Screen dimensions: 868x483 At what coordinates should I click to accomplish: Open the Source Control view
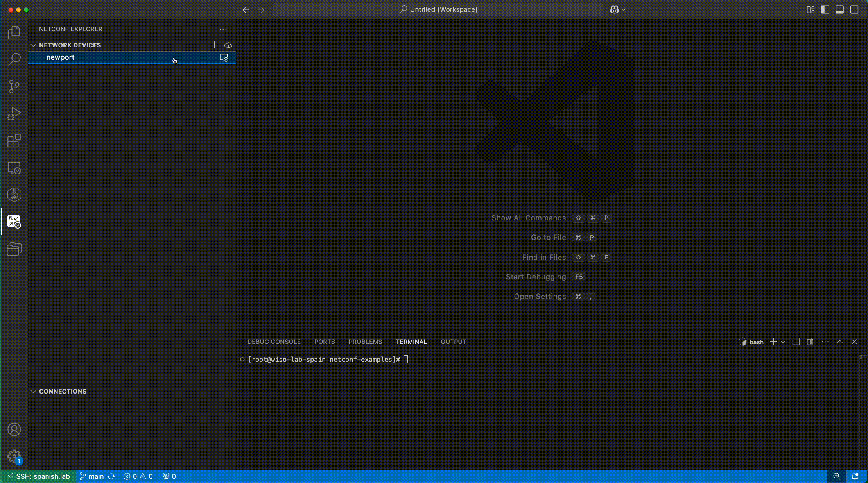(x=14, y=86)
